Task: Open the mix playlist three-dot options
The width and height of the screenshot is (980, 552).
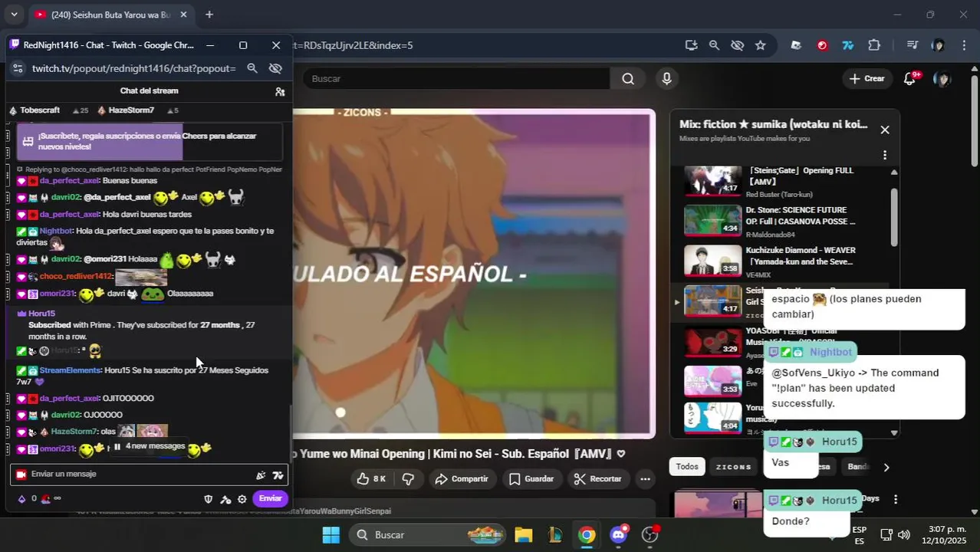Action: click(x=885, y=155)
